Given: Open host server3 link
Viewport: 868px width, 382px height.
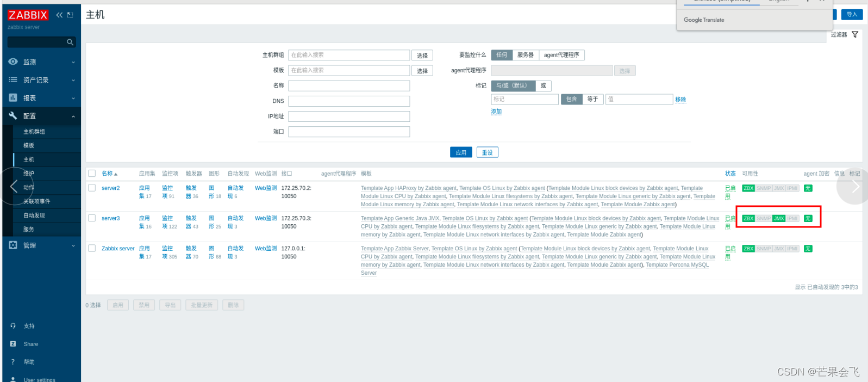Looking at the screenshot, I should coord(110,218).
